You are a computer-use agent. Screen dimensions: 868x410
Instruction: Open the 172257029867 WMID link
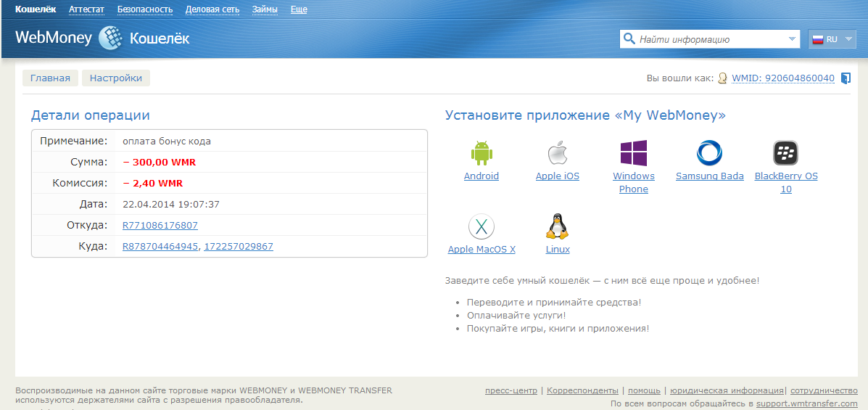239,247
